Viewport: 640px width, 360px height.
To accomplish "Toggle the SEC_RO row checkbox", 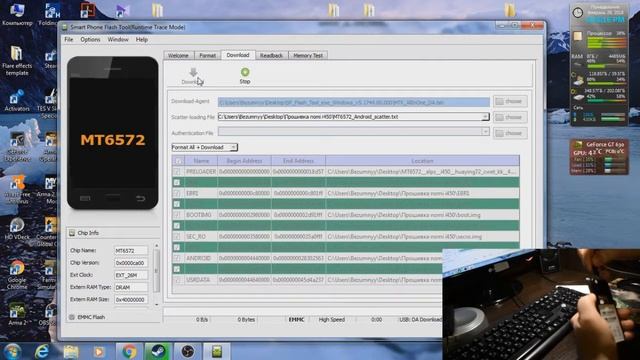I will pyautogui.click(x=177, y=237).
